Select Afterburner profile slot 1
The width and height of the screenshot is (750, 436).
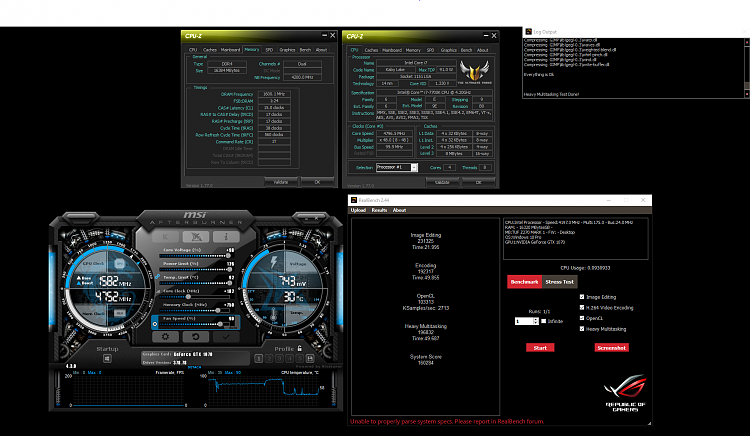pos(259,358)
